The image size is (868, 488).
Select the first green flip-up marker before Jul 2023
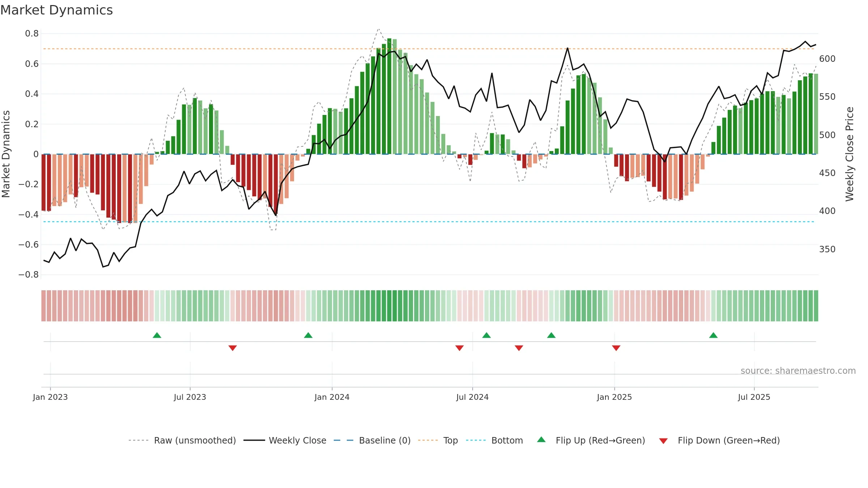[157, 335]
